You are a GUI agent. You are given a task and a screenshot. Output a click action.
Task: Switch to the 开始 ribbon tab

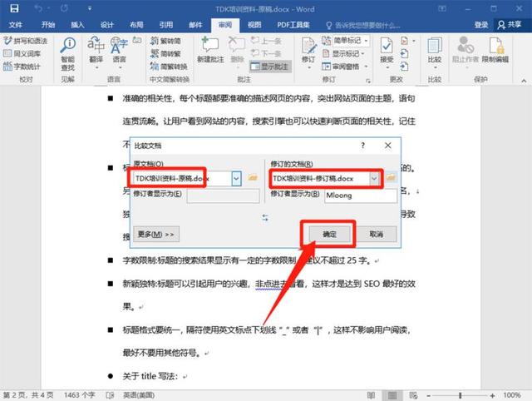(48, 25)
